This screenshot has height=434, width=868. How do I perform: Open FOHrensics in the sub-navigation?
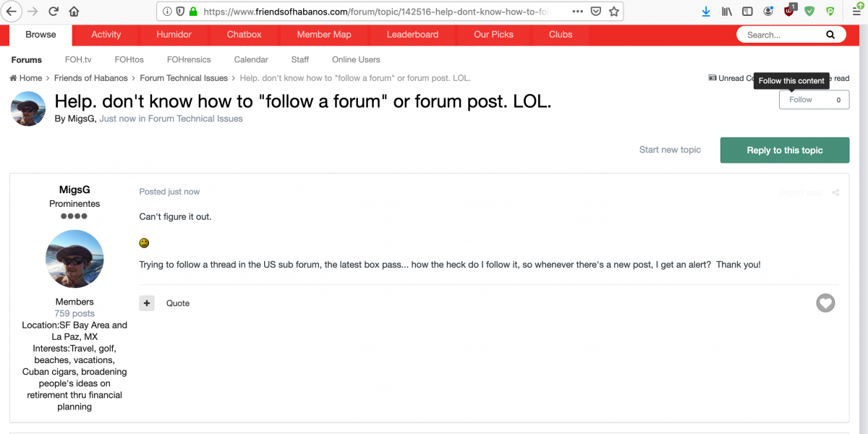[x=189, y=60]
